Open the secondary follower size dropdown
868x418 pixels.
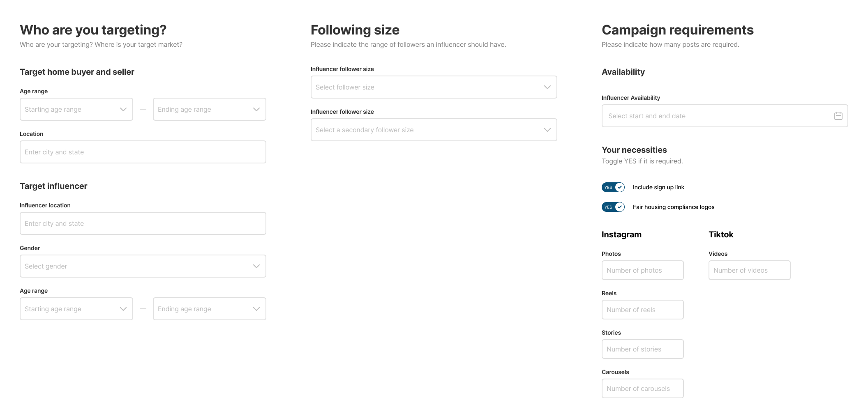pos(434,130)
